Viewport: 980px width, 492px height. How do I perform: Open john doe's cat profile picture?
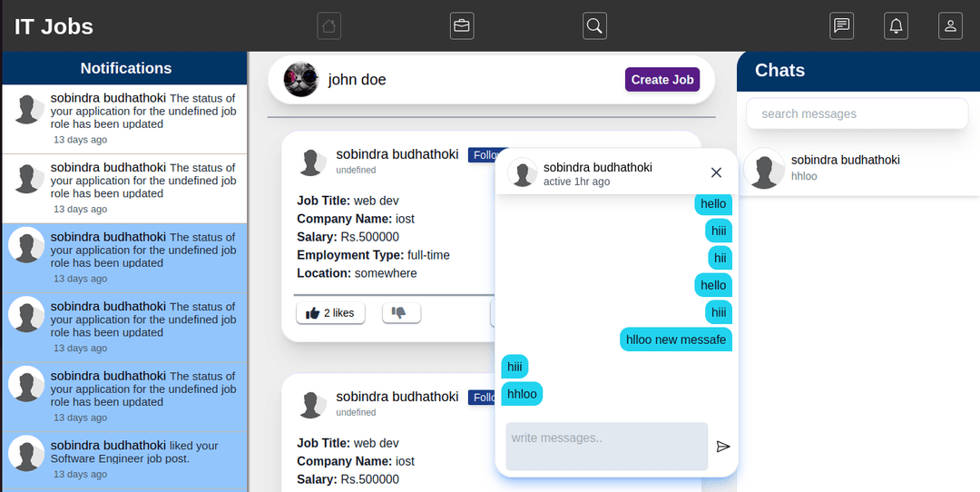click(301, 79)
